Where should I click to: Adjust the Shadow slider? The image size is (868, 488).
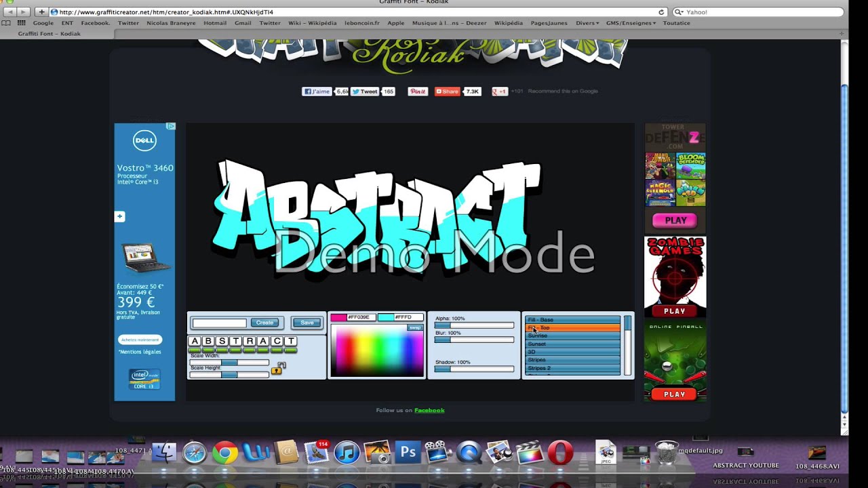[x=474, y=369]
